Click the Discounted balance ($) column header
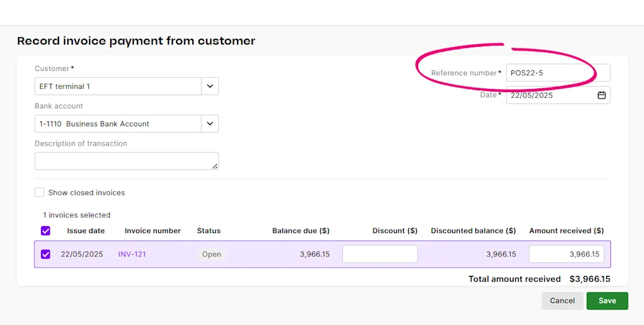 (x=473, y=231)
